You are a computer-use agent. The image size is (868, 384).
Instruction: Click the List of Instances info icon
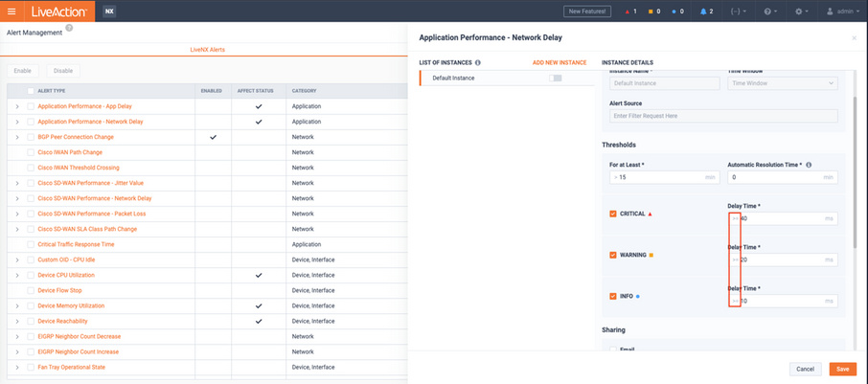(478, 62)
